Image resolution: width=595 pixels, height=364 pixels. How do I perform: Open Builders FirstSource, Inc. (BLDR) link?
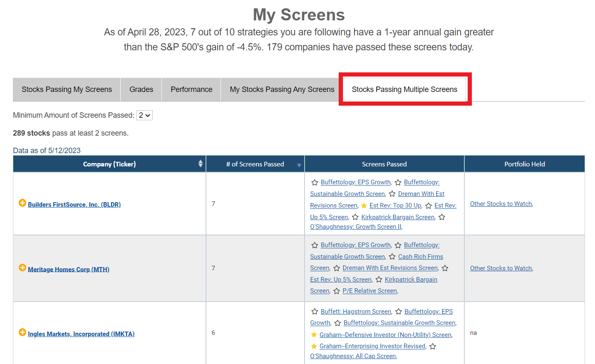pyautogui.click(x=74, y=205)
